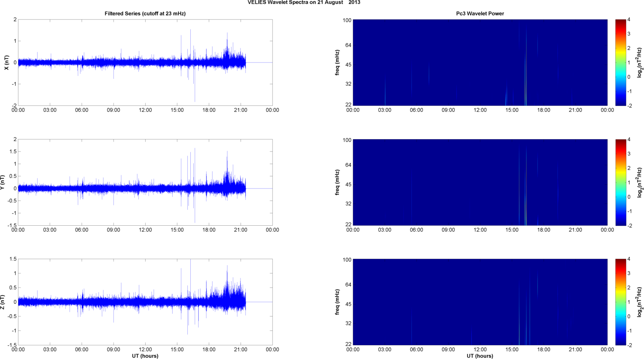Image resolution: width=644 pixels, height=359 pixels.
Task: Click the top colorbar's log2(nT²/Hz) label
Action: (640, 62)
